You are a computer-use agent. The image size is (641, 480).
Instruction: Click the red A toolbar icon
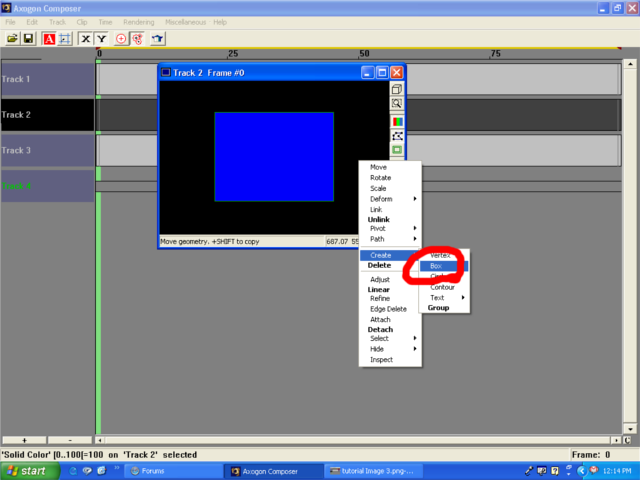[x=49, y=39]
